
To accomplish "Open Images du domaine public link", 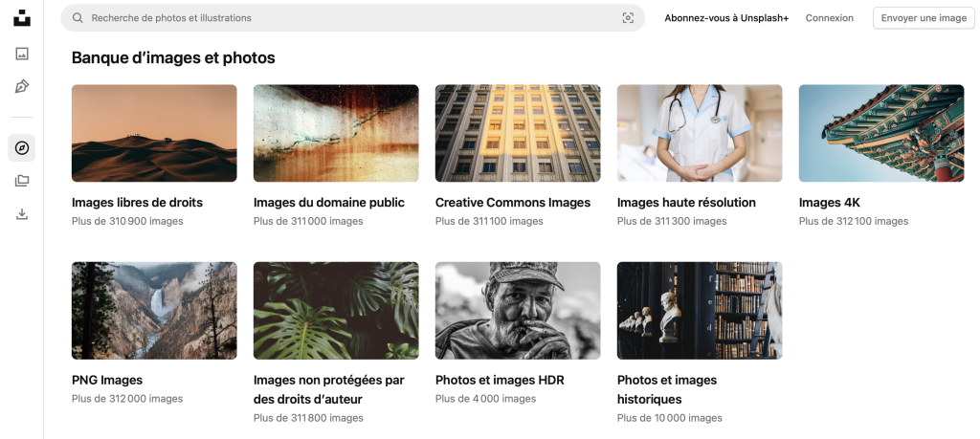I will pyautogui.click(x=328, y=203).
